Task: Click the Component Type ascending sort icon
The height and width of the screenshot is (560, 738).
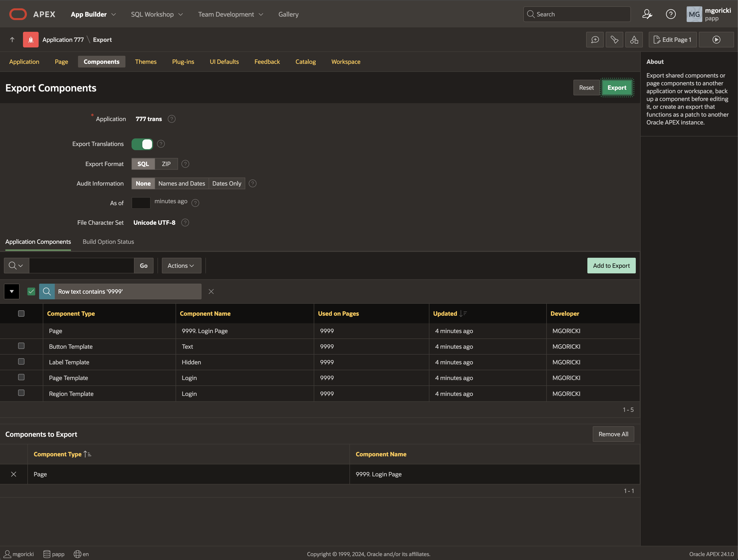Action: tap(87, 454)
